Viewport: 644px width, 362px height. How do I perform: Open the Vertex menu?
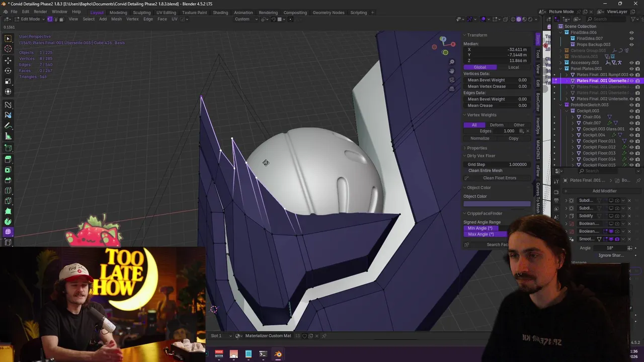click(x=132, y=19)
